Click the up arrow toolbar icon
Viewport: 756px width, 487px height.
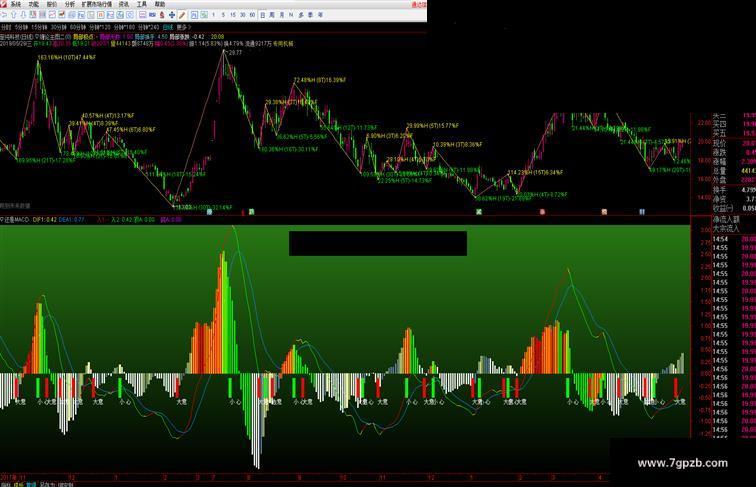[x=14, y=15]
